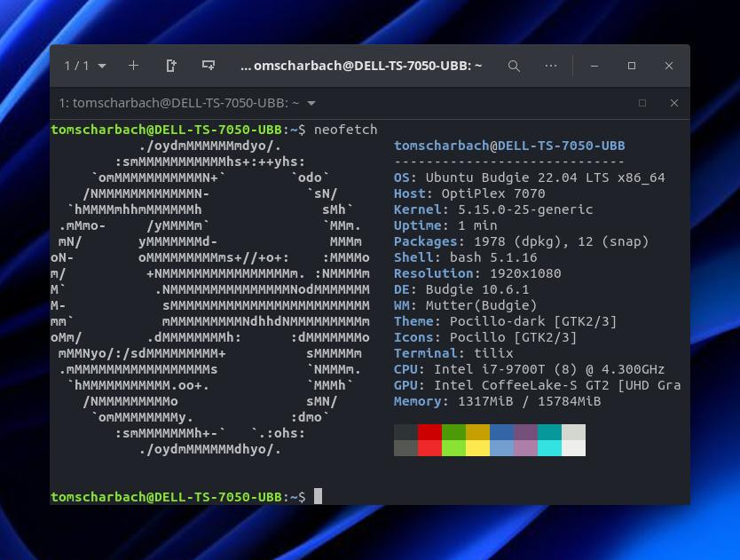Viewport: 740px width, 560px height.
Task: Open the 1 / 1 session switcher dropdown
Action: coord(85,66)
